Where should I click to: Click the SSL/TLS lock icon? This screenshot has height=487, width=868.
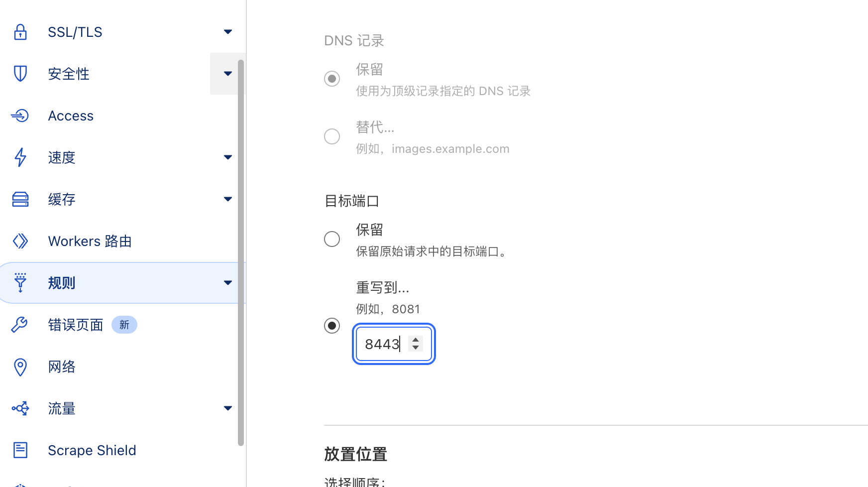[20, 32]
